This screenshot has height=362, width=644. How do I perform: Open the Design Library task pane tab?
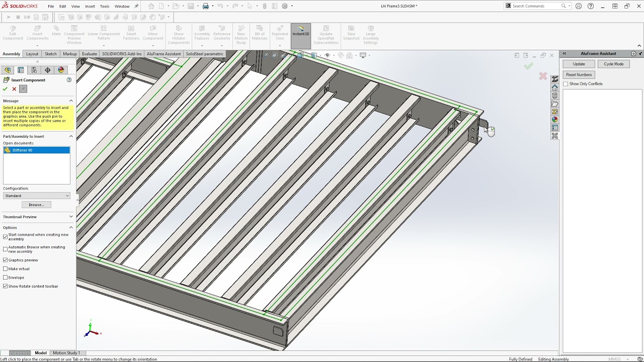click(554, 96)
